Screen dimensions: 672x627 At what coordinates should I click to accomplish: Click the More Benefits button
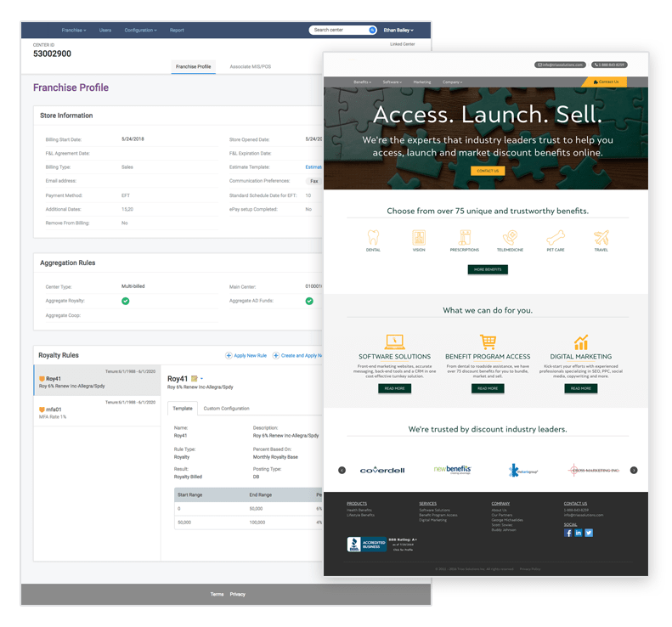(488, 269)
